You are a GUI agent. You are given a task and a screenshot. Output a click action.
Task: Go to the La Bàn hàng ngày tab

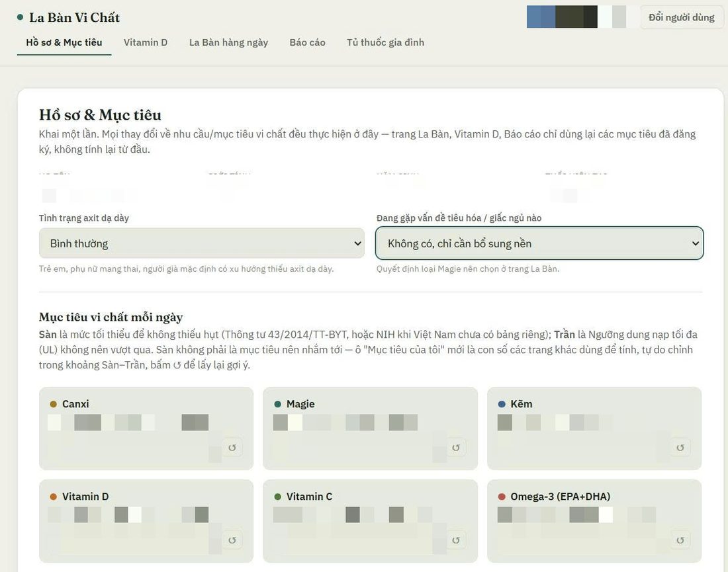(x=228, y=42)
